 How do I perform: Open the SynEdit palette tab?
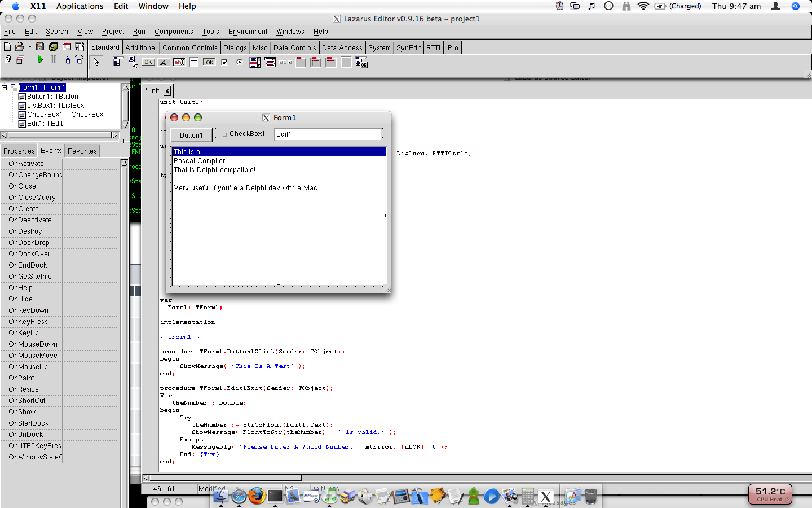[x=409, y=48]
